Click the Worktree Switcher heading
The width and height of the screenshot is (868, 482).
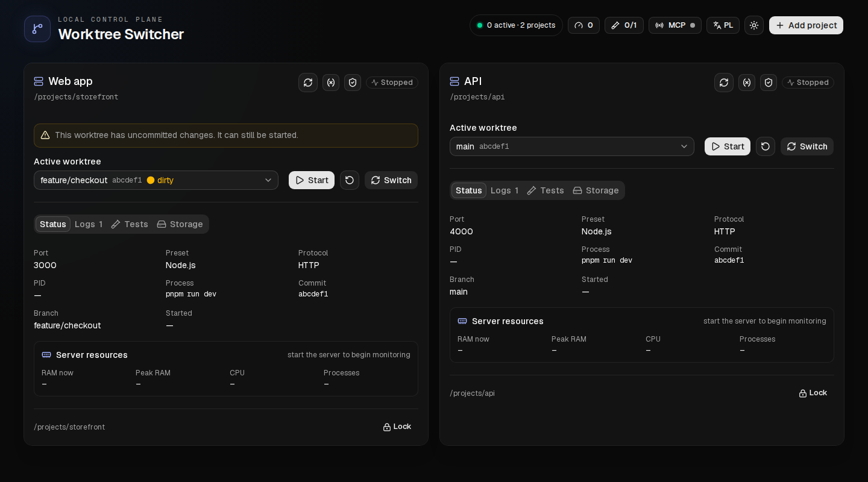pyautogui.click(x=121, y=34)
